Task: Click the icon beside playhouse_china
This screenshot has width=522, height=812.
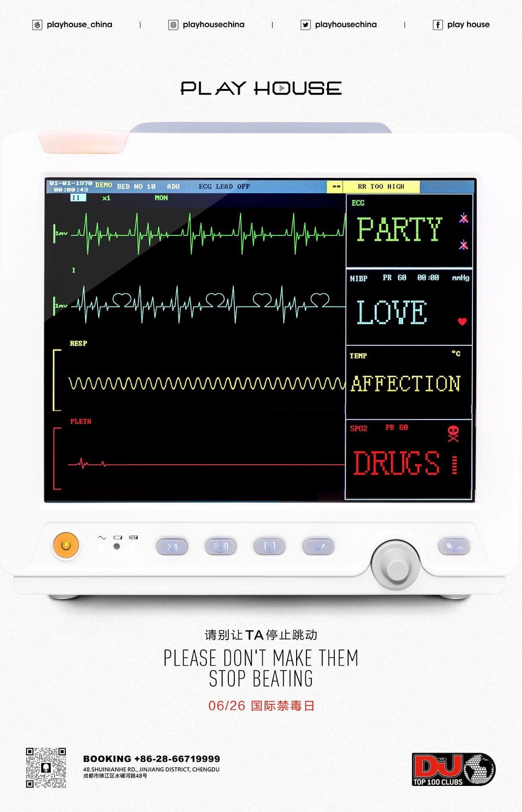Action: point(37,25)
